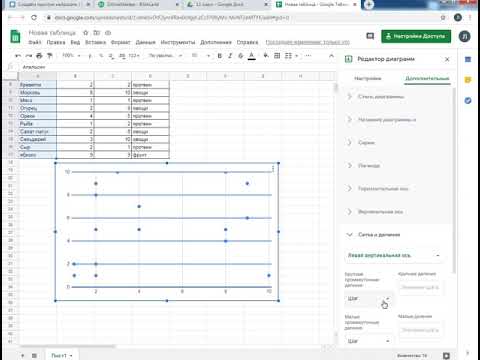The width and height of the screenshot is (480, 360).
Task: Open the last edit history link
Action: [x=307, y=42]
